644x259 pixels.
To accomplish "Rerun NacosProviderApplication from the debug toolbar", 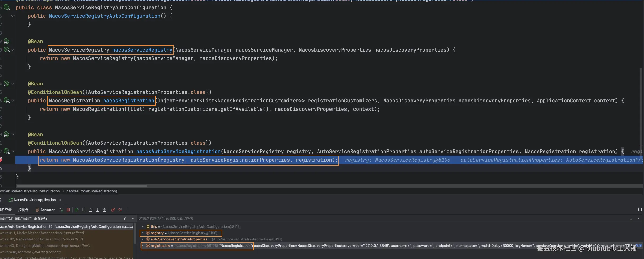I will tap(61, 210).
